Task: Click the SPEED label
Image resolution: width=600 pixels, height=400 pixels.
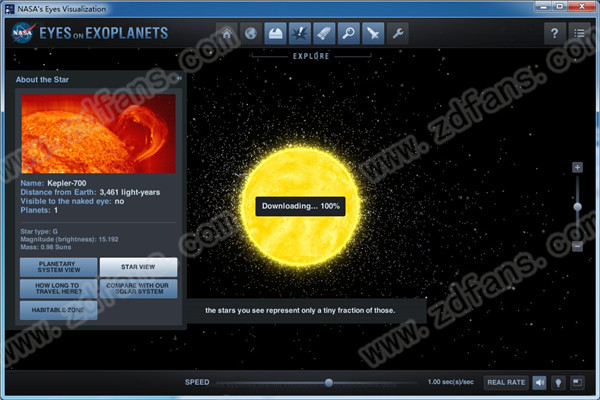Action: pos(197,382)
